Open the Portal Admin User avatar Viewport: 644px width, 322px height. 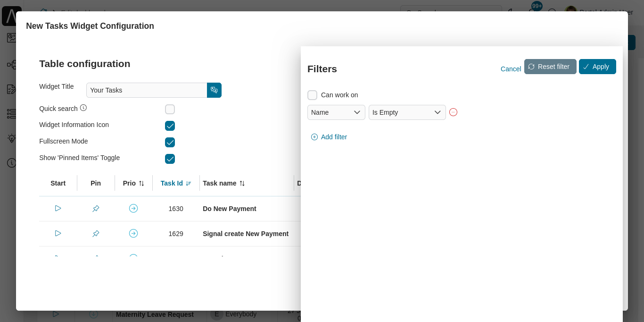coord(570,11)
